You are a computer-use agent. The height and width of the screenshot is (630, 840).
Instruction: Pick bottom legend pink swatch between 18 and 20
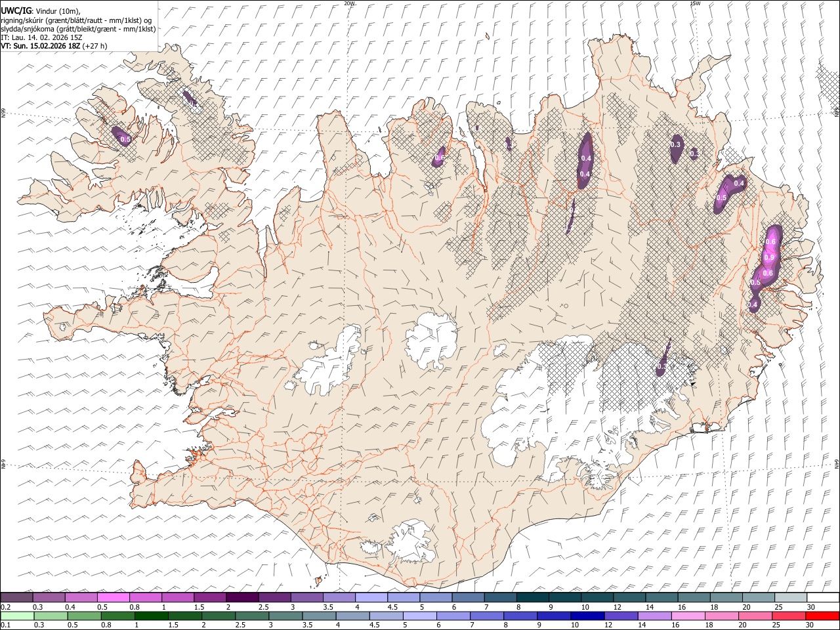tap(721, 616)
